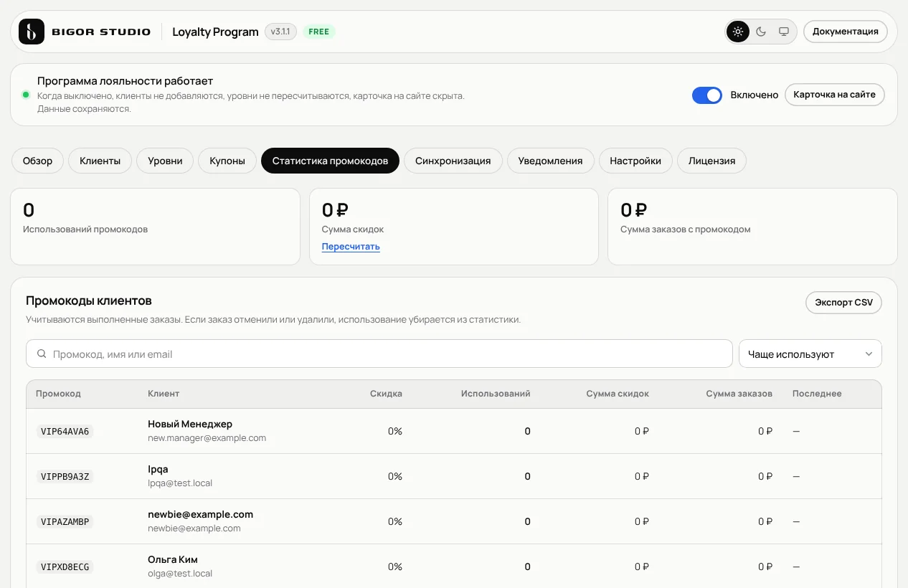908x588 pixels.
Task: Click the Пересчитать link
Action: pos(351,247)
